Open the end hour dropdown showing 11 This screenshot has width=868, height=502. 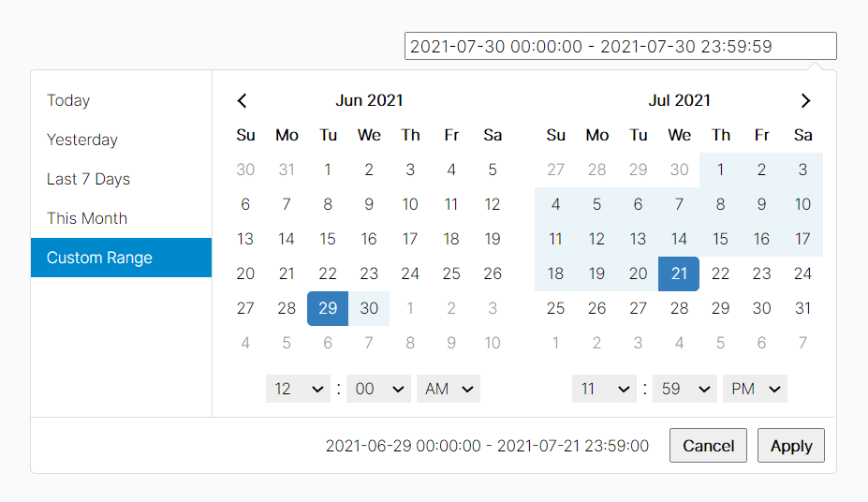[604, 389]
